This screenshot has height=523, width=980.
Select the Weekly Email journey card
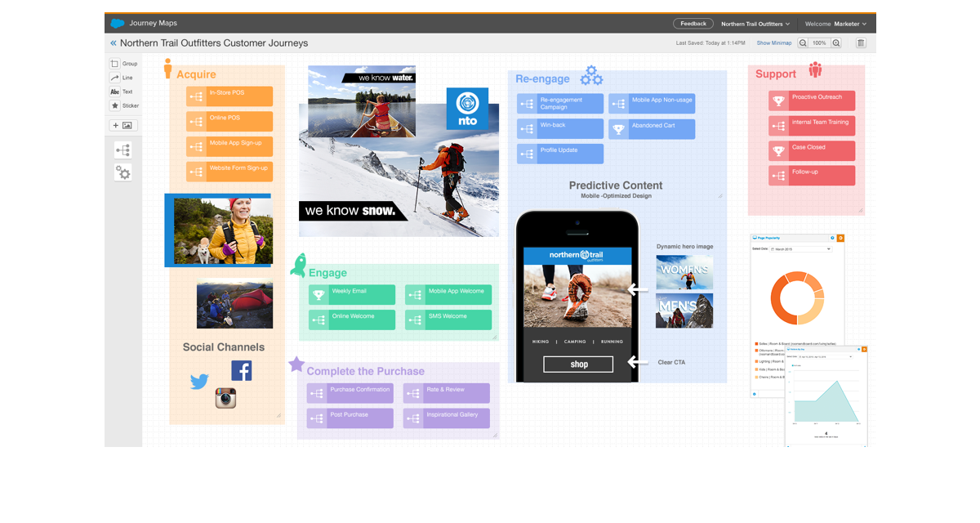(x=352, y=294)
